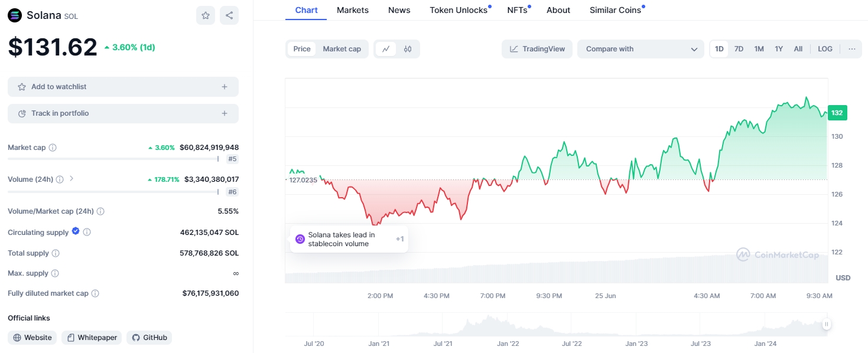The width and height of the screenshot is (868, 353).
Task: Open the GitHub link
Action: 149,338
